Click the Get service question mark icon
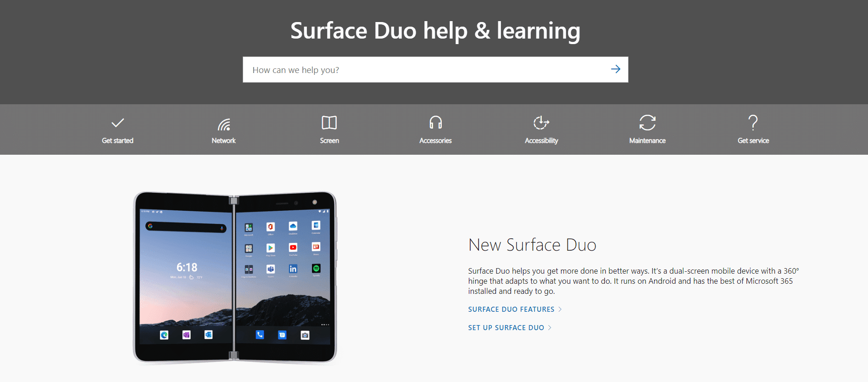This screenshot has width=868, height=382. point(753,123)
